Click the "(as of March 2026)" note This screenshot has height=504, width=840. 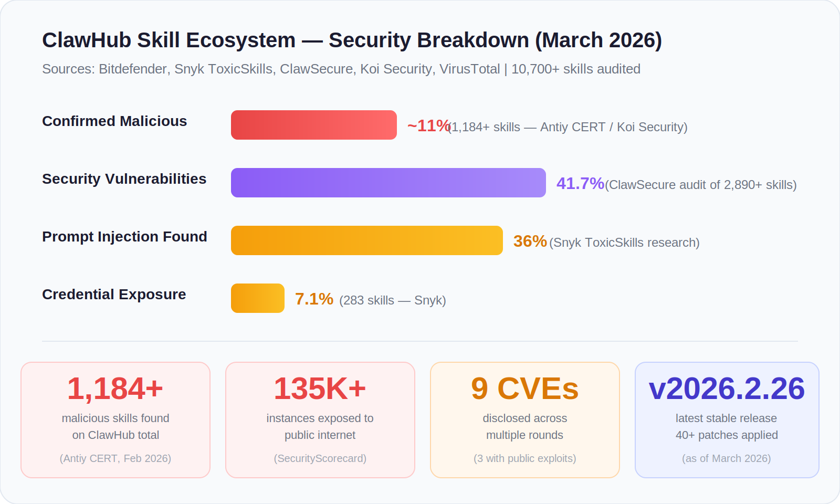(x=727, y=458)
